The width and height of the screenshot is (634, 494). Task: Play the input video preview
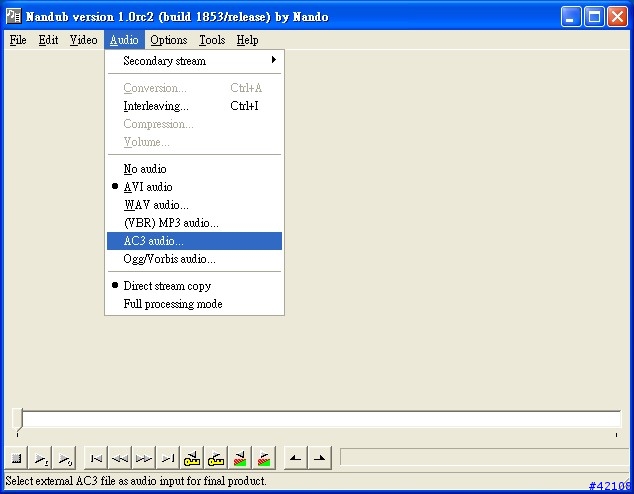pos(40,458)
